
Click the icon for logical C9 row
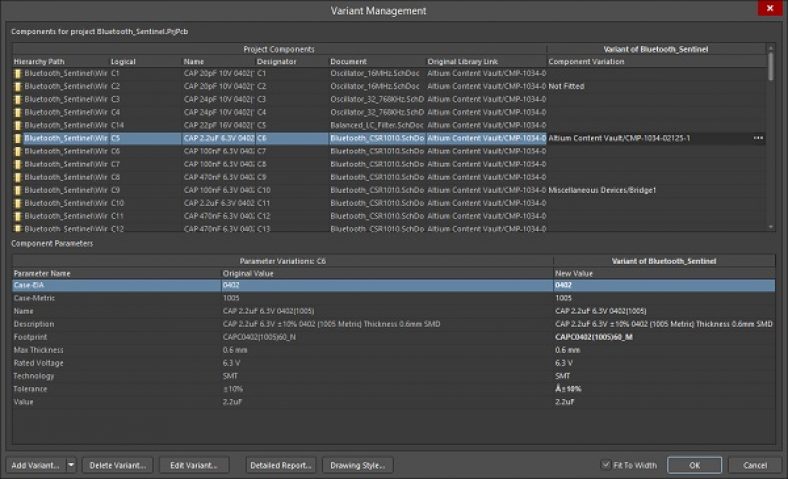(x=18, y=190)
